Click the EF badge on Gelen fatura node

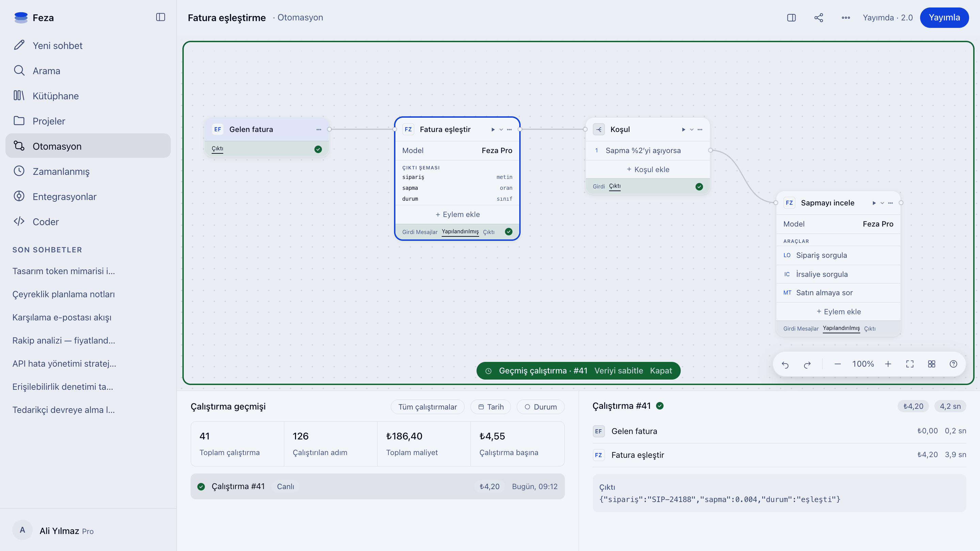(218, 130)
